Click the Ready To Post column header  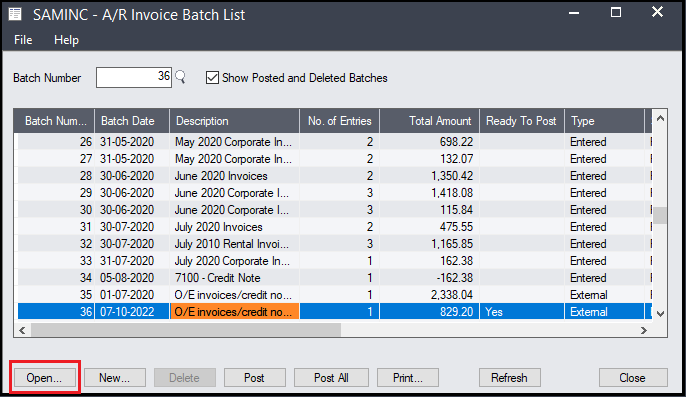pyautogui.click(x=522, y=121)
